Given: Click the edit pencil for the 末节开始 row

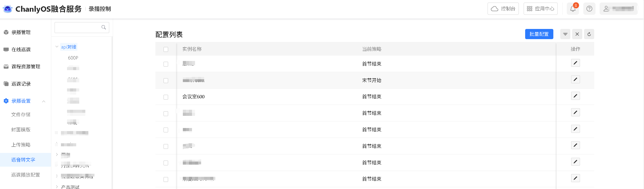Looking at the screenshot, I should coord(575,80).
